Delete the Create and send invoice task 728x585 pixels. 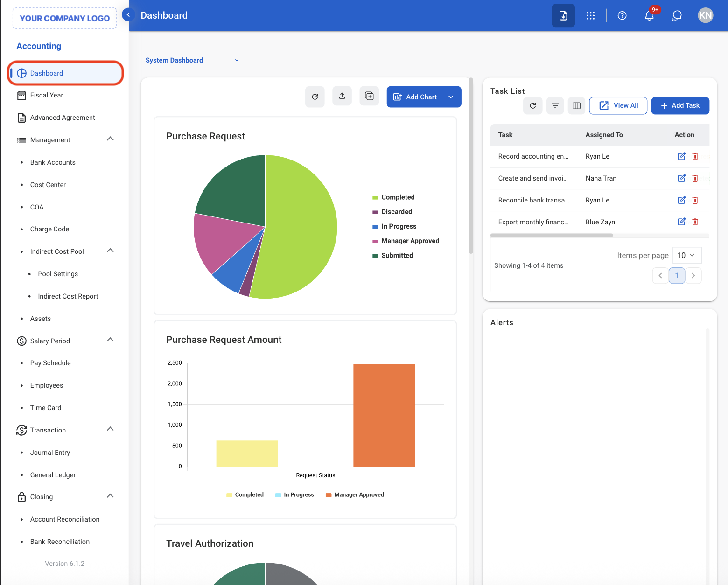pyautogui.click(x=695, y=178)
